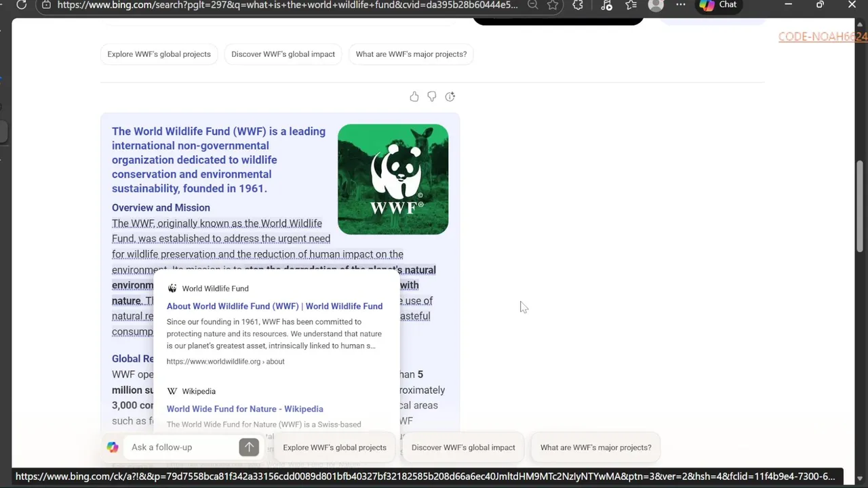868x488 pixels.
Task: Click bottom 'Discover WWF's global impact' suggestion
Action: tap(463, 447)
